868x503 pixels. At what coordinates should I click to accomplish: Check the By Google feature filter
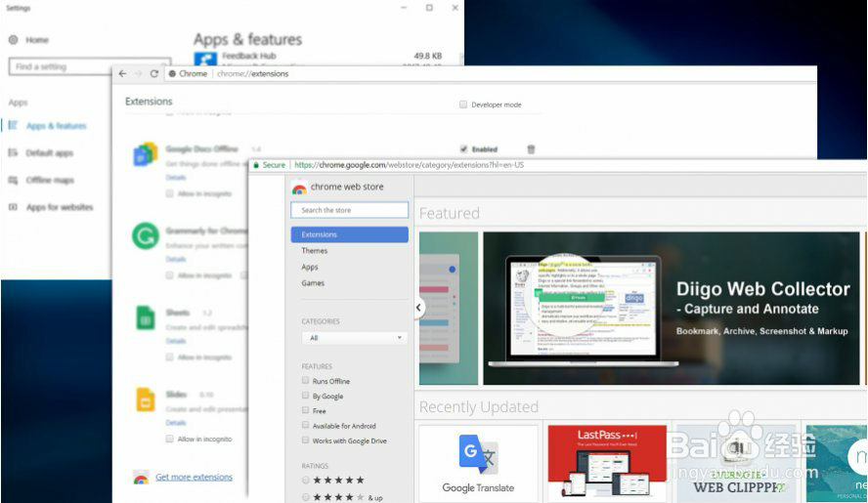click(306, 396)
